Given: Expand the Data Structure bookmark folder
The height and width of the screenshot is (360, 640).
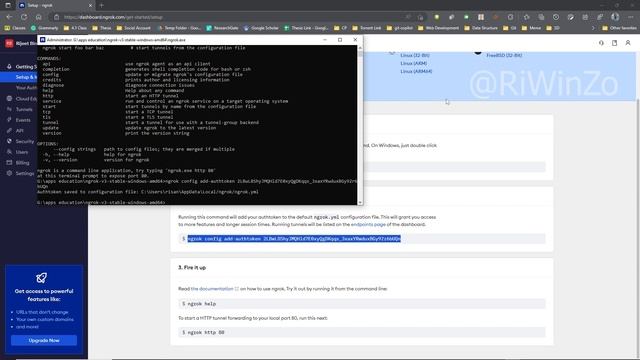Looking at the screenshot, I should (x=481, y=28).
